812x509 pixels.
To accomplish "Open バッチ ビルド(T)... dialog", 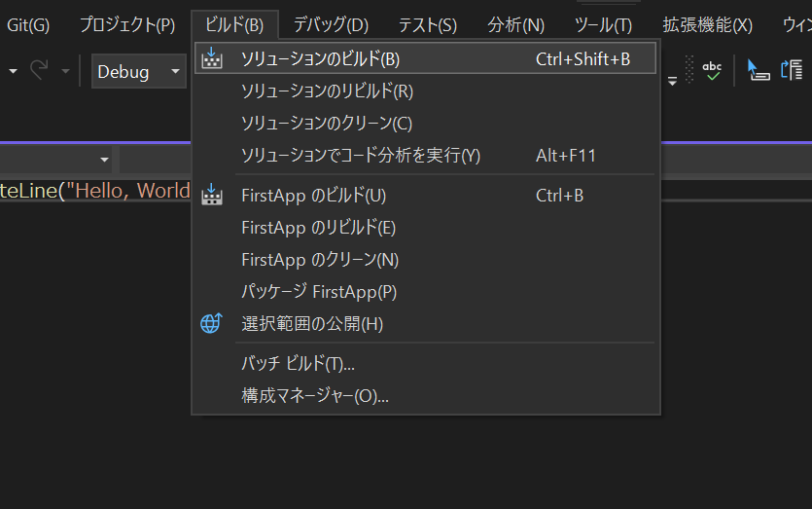I will [x=425, y=364].
